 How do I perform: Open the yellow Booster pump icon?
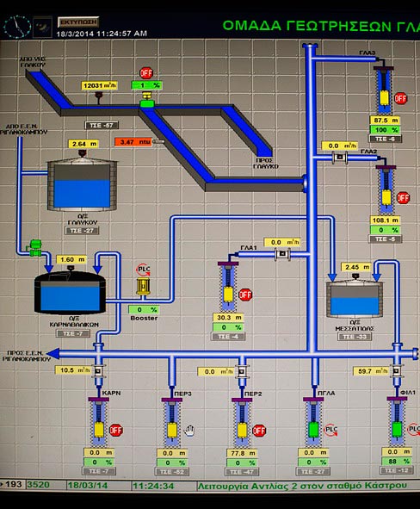pyautogui.click(x=143, y=286)
